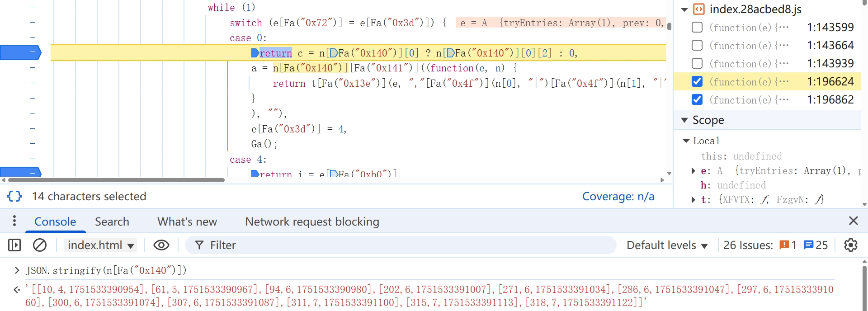Screen dimensions: 868x311
Task: Click the red issues error badge icon
Action: click(784, 245)
